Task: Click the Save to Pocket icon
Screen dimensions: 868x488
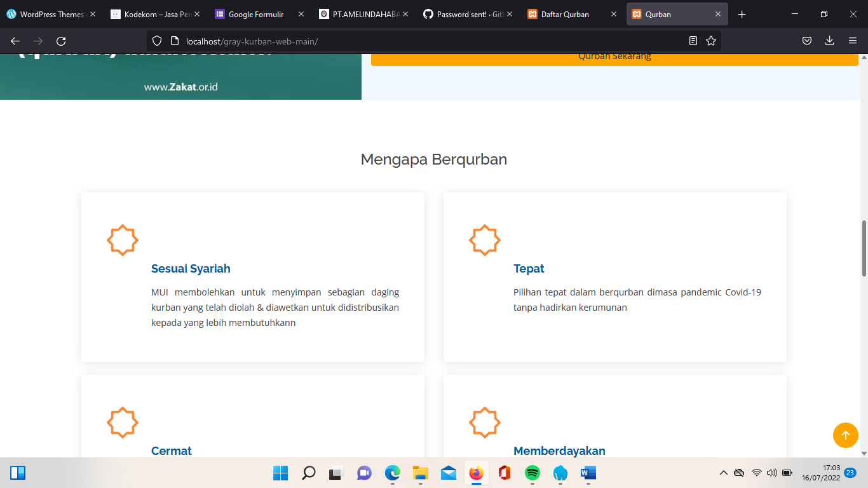Action: click(806, 41)
